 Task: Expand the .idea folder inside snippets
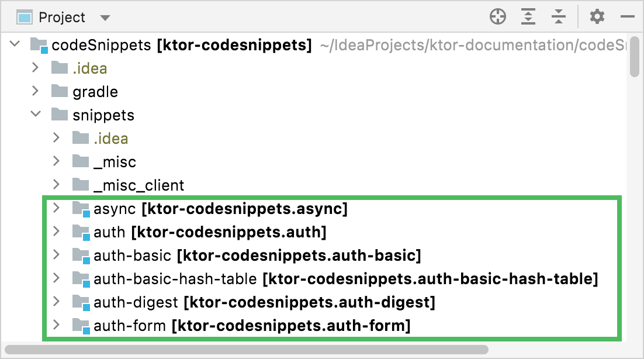coord(57,137)
